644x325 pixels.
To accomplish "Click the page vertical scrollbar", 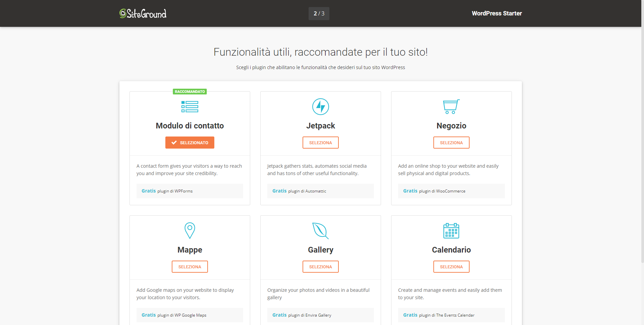I will point(642,134).
